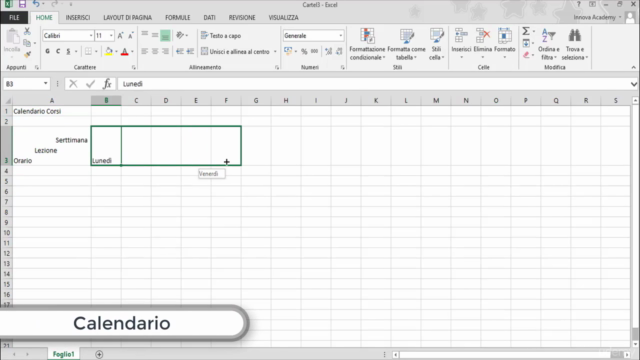
Task: Switch to the VISUALIZZA tab
Action: pyautogui.click(x=283, y=18)
